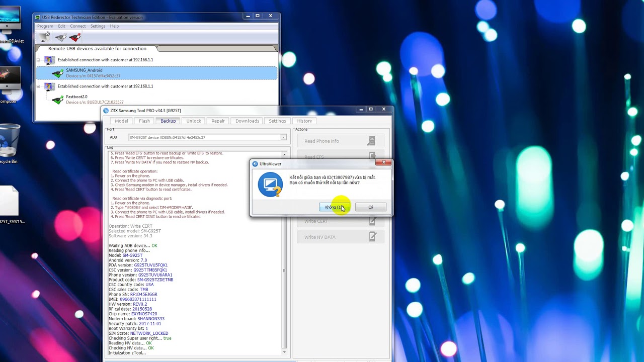Click the gray connect USB device toolbar icon
This screenshot has height=362, width=644.
61,37
